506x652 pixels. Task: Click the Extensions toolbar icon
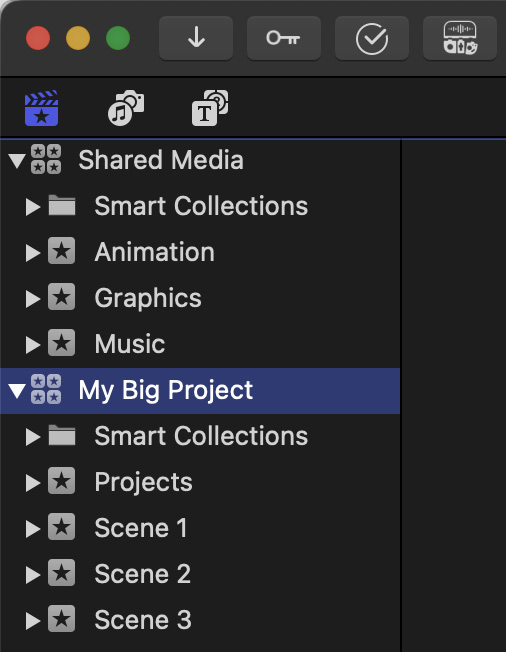click(x=460, y=38)
